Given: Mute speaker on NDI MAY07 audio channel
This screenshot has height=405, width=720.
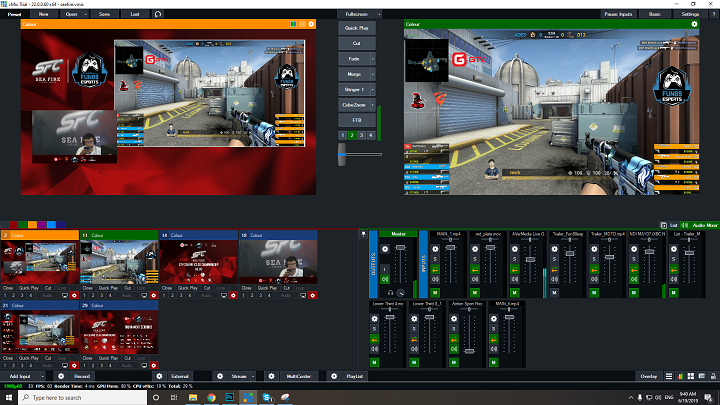Looking at the screenshot, I should 634,279.
